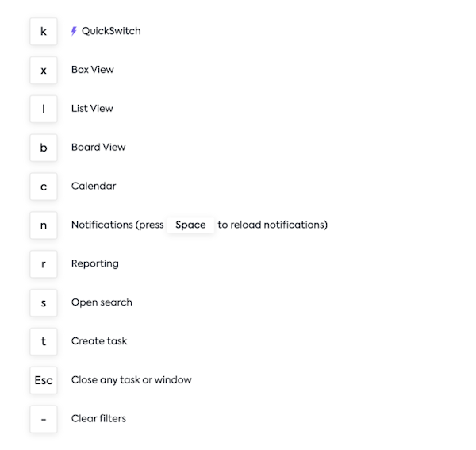The height and width of the screenshot is (450, 476).
Task: Select the 'b' key badge
Action: coord(44,148)
